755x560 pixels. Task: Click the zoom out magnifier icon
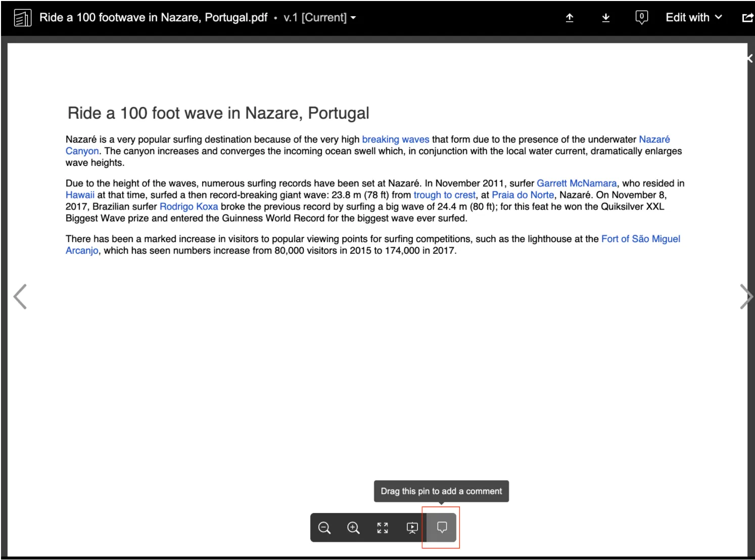[324, 528]
